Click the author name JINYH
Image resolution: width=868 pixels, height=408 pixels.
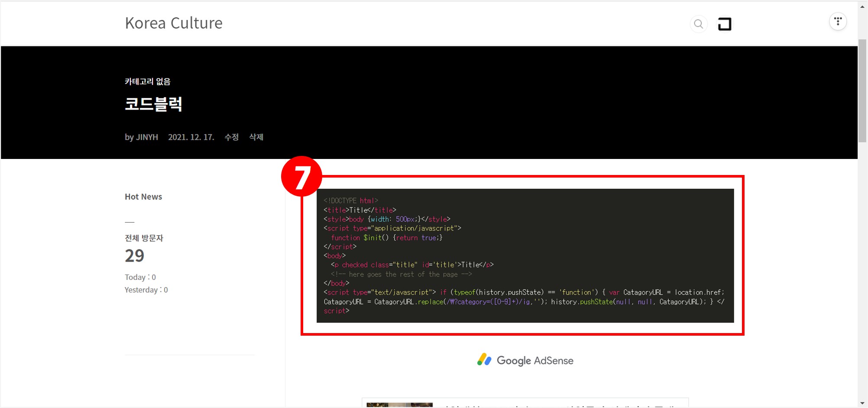coord(147,137)
